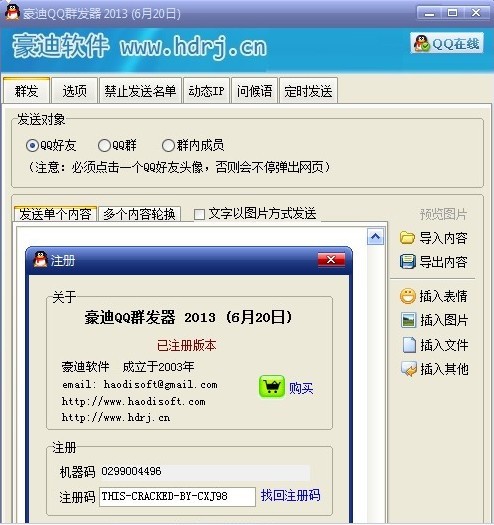The width and height of the screenshot is (494, 525).
Task: Click the 插入图片 picture icon
Action: (x=409, y=320)
